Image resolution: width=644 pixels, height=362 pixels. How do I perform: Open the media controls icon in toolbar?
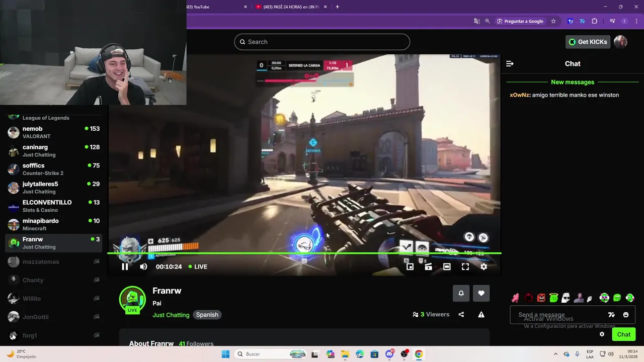point(612,21)
